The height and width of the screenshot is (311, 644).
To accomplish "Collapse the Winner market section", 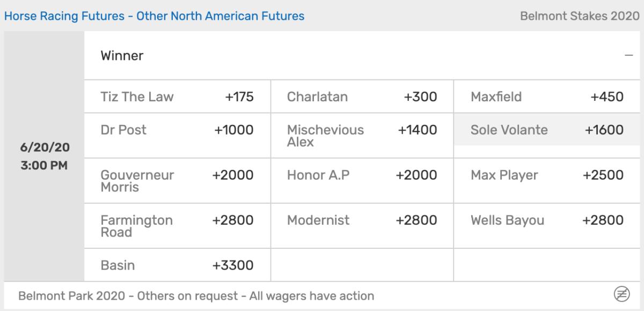I will click(x=628, y=56).
